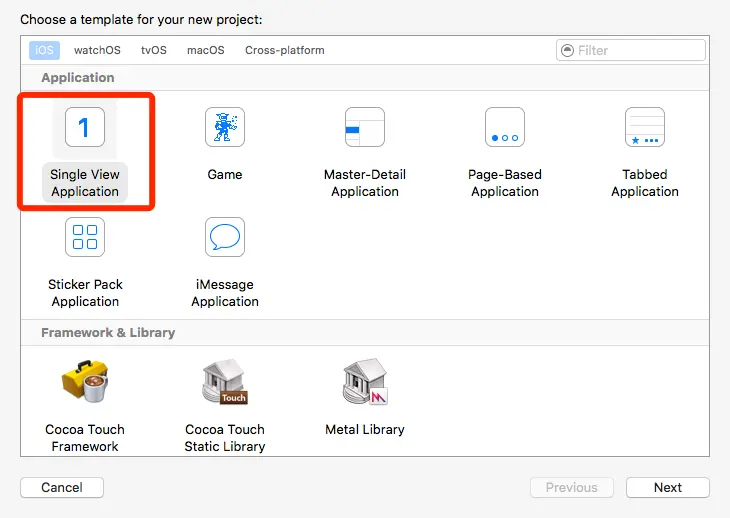Select the Cocoa Touch Framework toolbox icon
The height and width of the screenshot is (518, 730).
pyautogui.click(x=85, y=381)
